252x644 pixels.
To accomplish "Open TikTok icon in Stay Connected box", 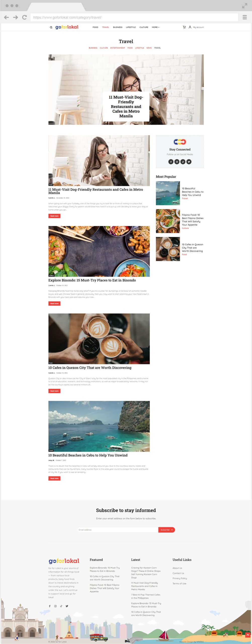I will 183,162.
